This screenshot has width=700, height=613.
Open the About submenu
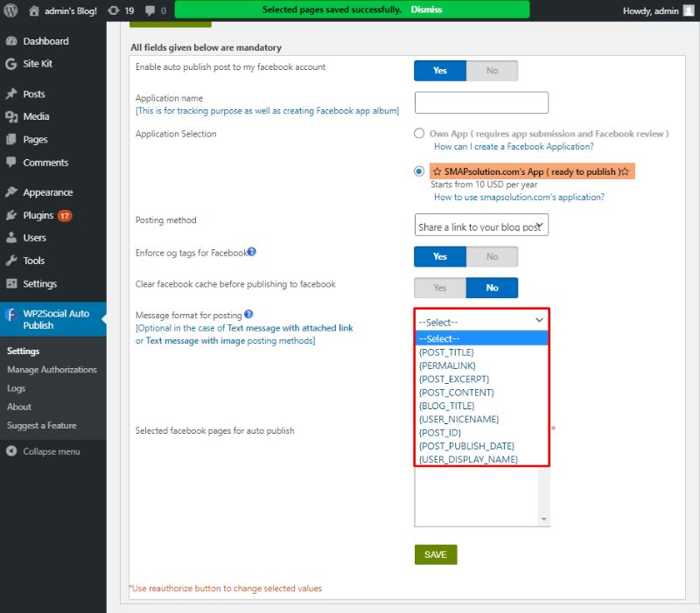point(19,407)
